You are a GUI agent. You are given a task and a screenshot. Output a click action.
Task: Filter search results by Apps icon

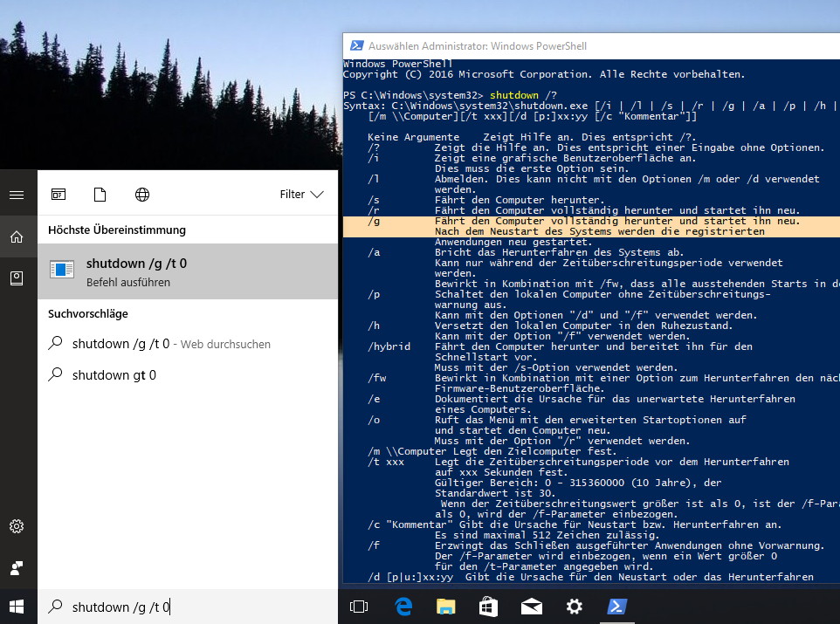pos(59,195)
